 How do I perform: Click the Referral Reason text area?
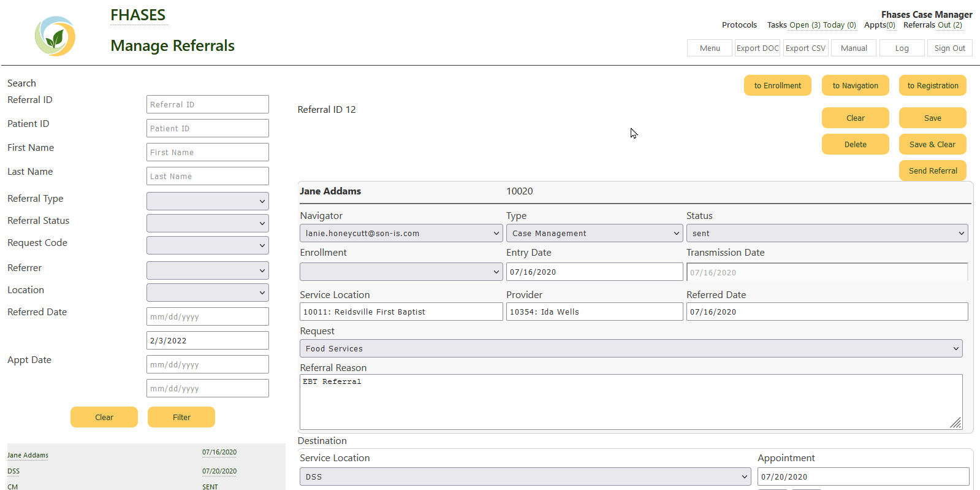(x=631, y=402)
